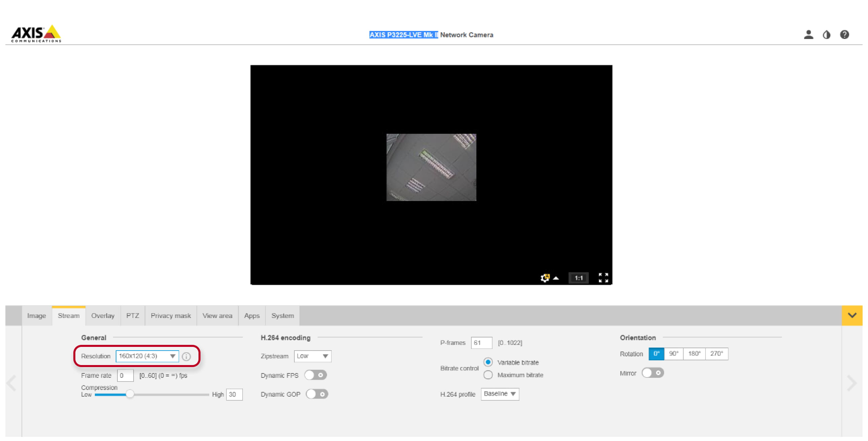This screenshot has width=868, height=441.
Task: Select Maximum bitrate radio button
Action: coord(488,375)
